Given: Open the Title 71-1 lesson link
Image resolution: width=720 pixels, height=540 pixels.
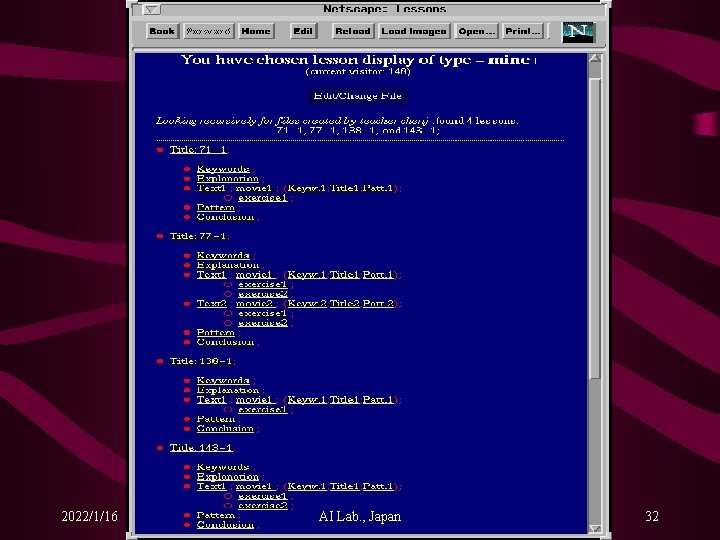Looking at the screenshot, I should pos(198,150).
